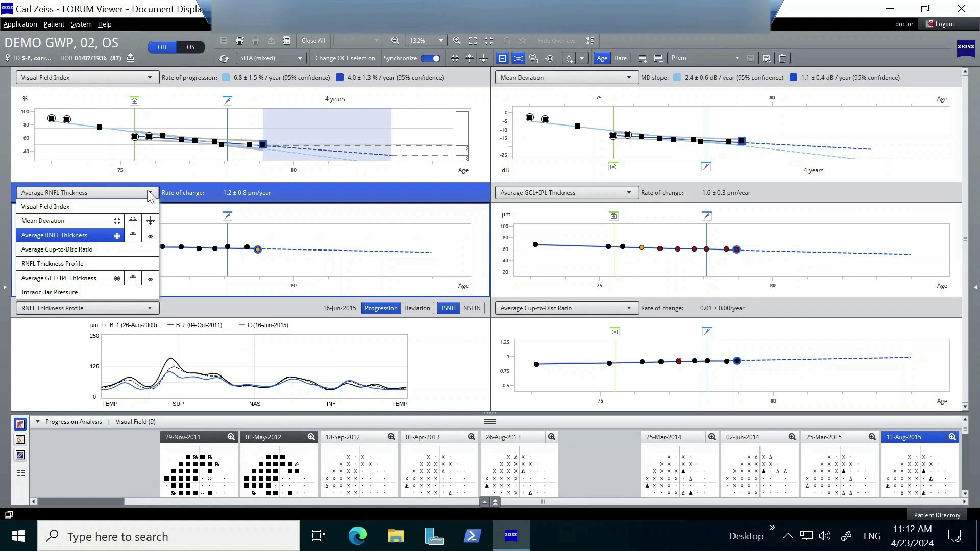Open the Application menu

point(20,24)
